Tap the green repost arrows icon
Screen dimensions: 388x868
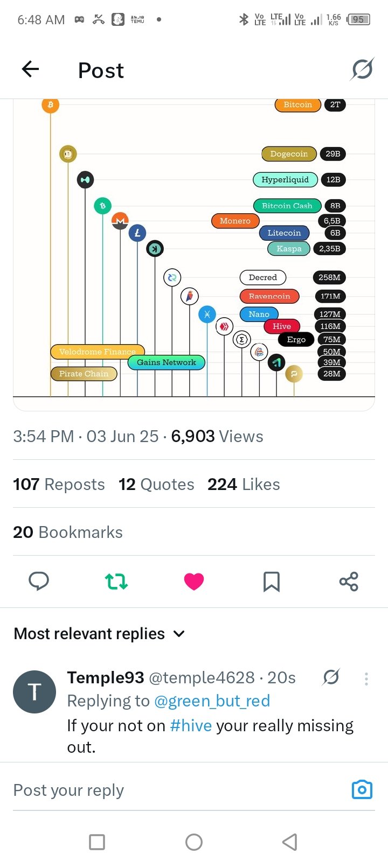click(116, 582)
